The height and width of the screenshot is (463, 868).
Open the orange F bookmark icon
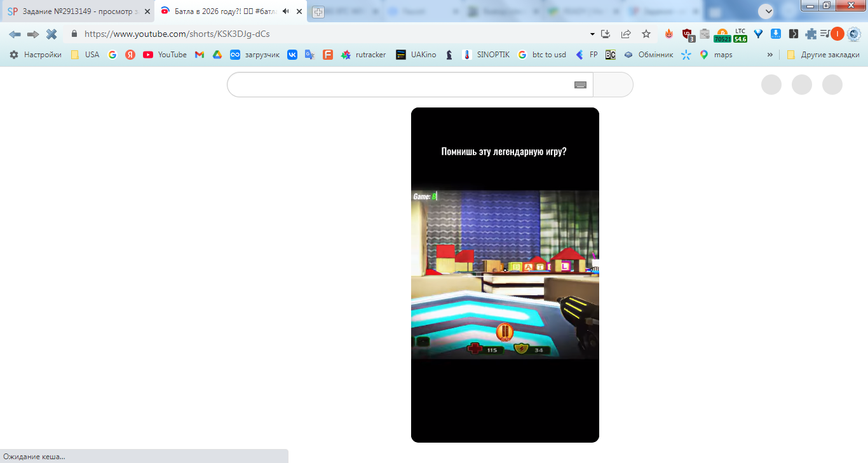tap(328, 55)
